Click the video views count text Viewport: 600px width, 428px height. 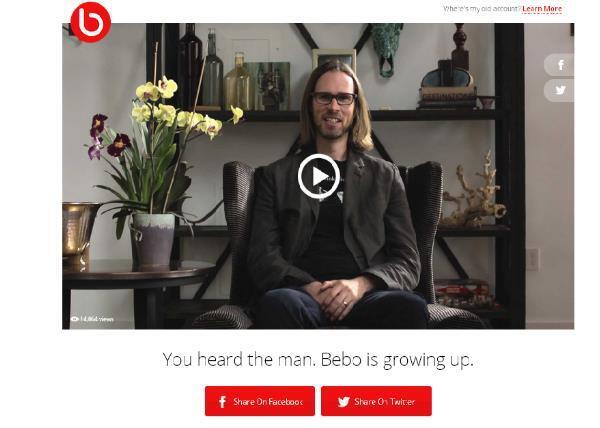coord(97,319)
